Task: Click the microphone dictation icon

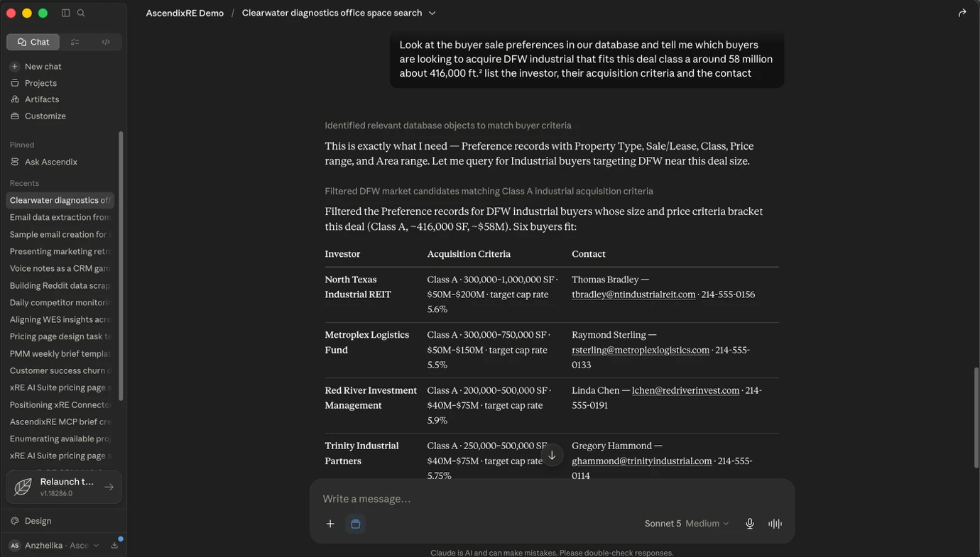Action: [x=750, y=524]
